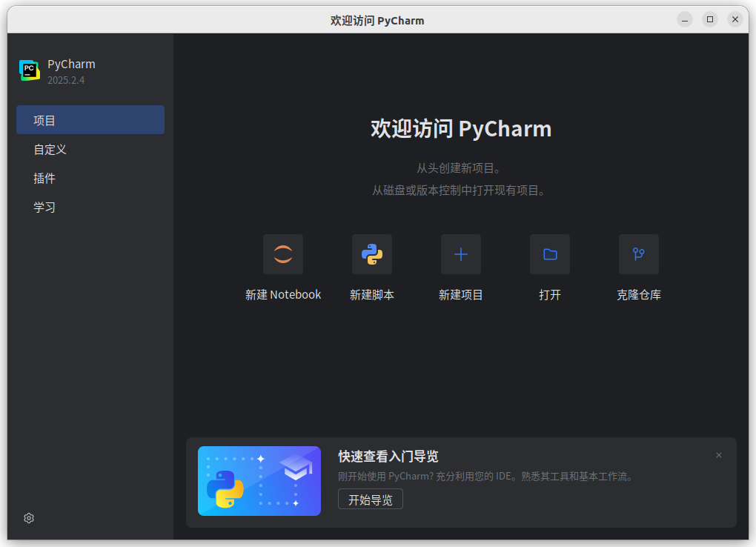This screenshot has height=547, width=756.
Task: Click the Python icon for 新建脚本
Action: click(372, 254)
